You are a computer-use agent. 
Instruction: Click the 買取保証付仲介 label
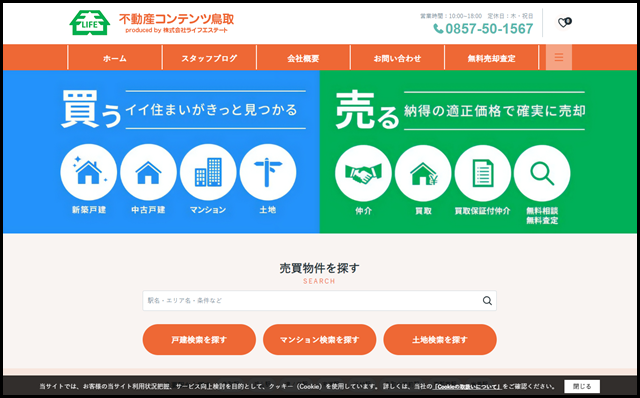482,211
